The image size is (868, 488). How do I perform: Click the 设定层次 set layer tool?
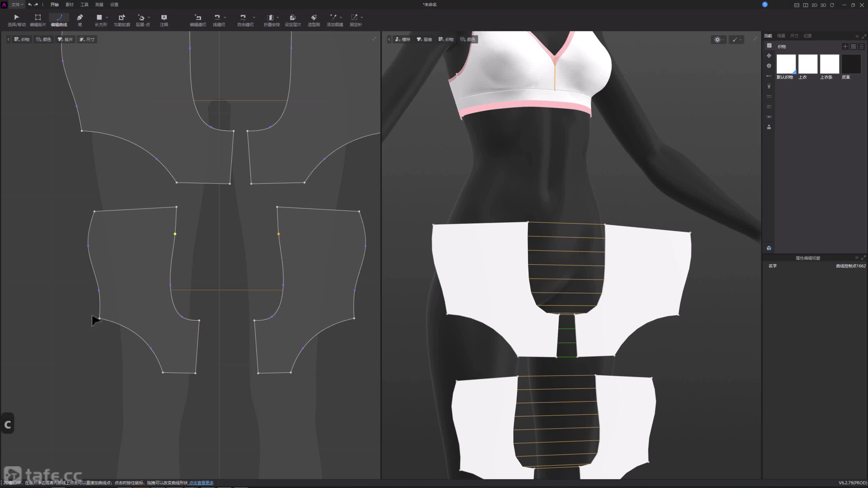293,20
